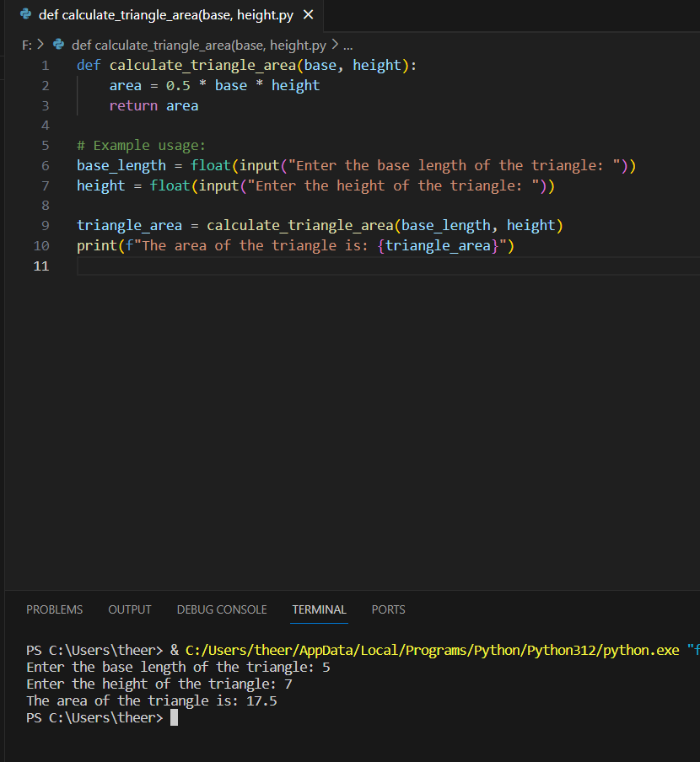Open the file name breadcrumb dropdown
The height and width of the screenshot is (762, 700).
pos(198,45)
